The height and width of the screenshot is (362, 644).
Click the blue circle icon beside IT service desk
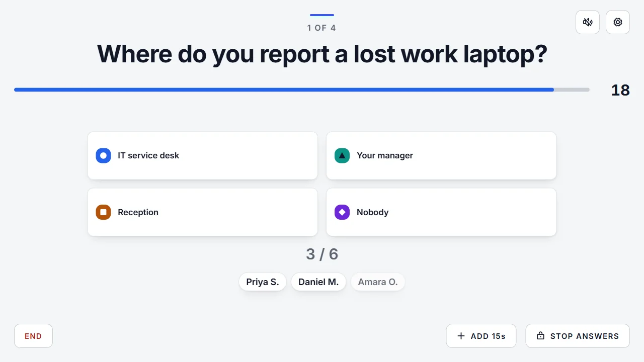click(103, 156)
